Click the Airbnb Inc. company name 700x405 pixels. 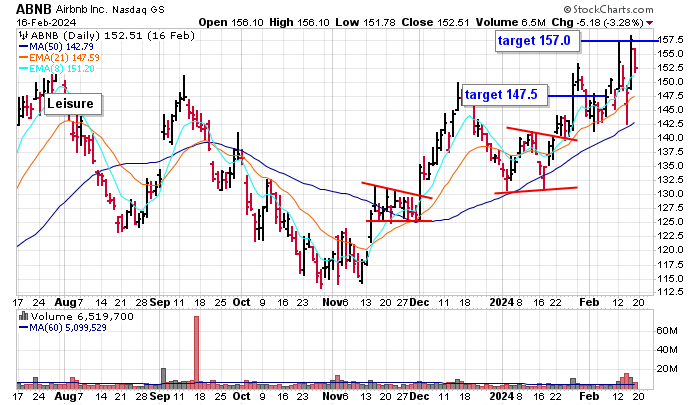coord(82,9)
